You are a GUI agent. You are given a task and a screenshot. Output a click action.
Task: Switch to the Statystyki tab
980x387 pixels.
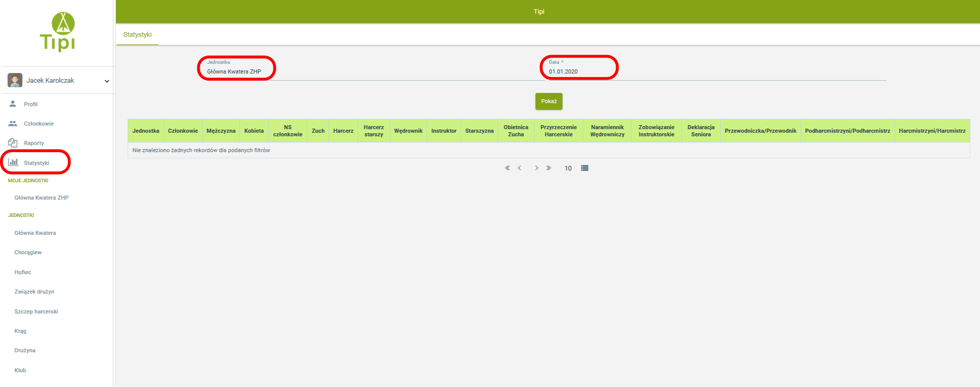coord(137,35)
